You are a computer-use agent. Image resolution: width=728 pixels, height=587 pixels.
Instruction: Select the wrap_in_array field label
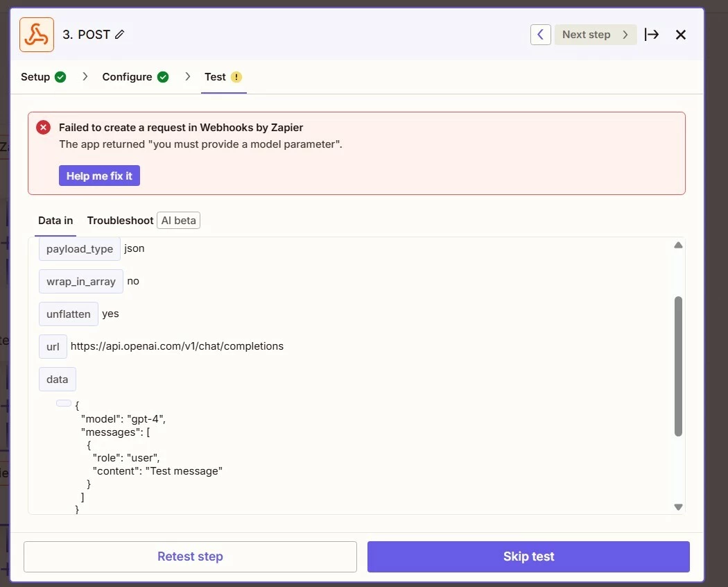(x=81, y=281)
